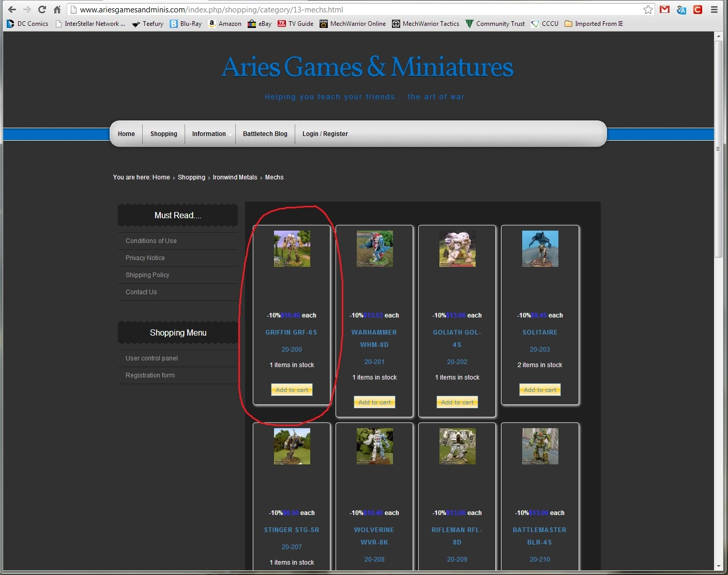Click the Solitaire product thumbnail
Screen dimensions: 728x575
click(x=540, y=249)
